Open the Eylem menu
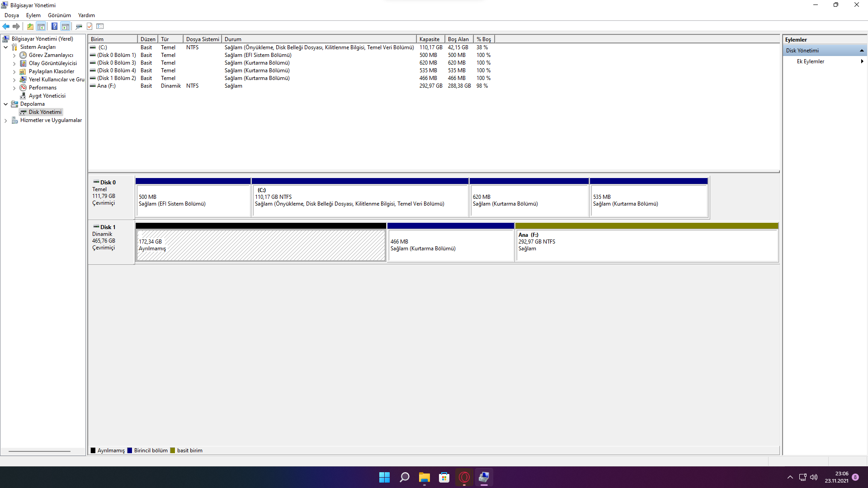Viewport: 868px width, 488px height. click(x=33, y=15)
